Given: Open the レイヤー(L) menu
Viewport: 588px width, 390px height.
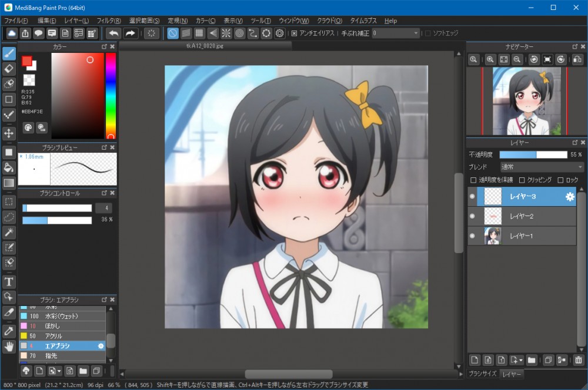Looking at the screenshot, I should tap(76, 21).
